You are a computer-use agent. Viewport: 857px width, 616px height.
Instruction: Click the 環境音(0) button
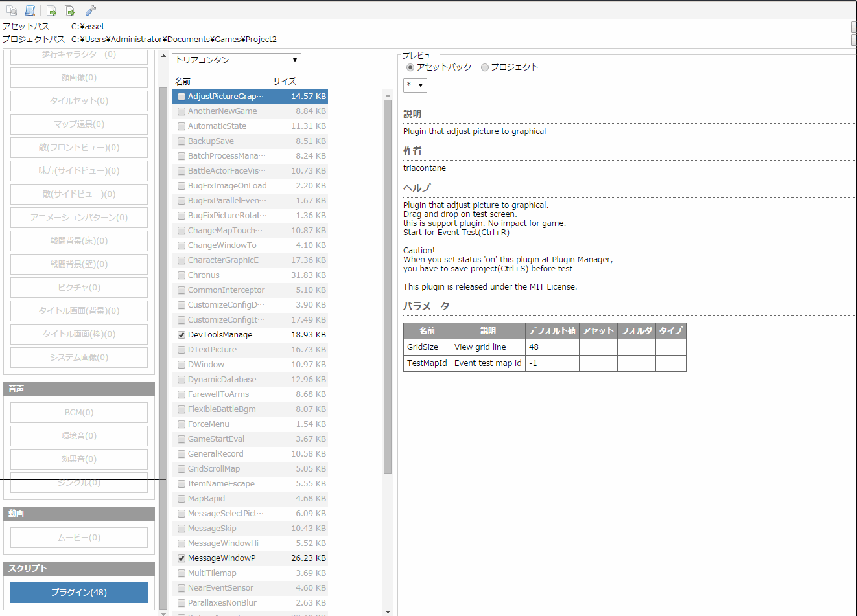point(79,436)
